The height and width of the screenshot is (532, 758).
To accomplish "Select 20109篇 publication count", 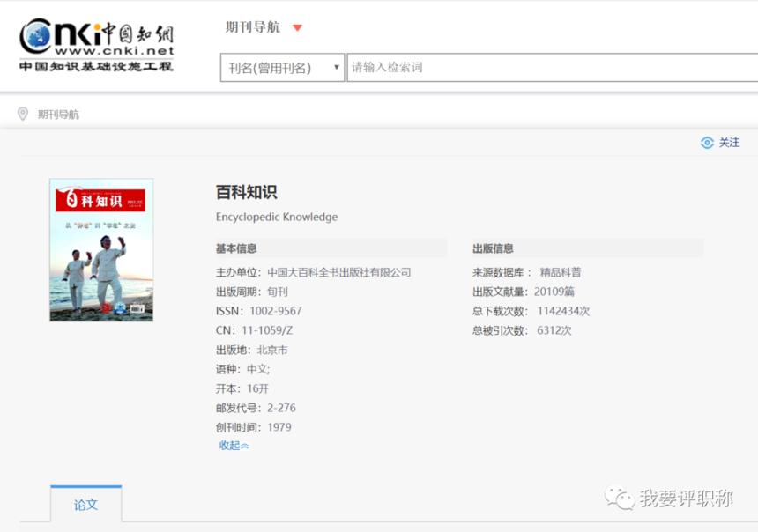I will click(x=554, y=292).
